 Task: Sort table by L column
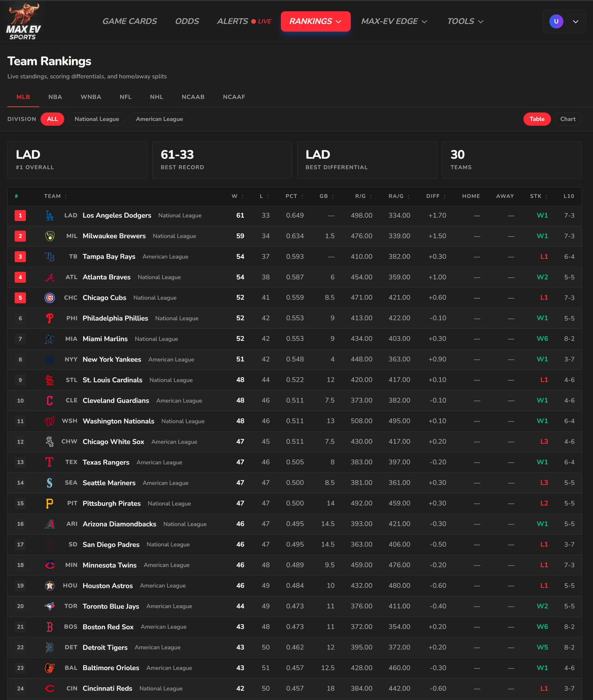click(264, 196)
